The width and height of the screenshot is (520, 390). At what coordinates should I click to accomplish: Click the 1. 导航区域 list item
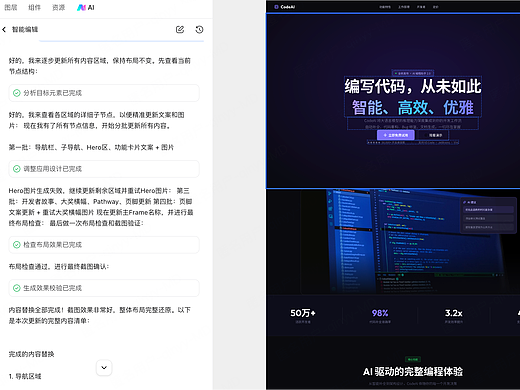(25, 376)
